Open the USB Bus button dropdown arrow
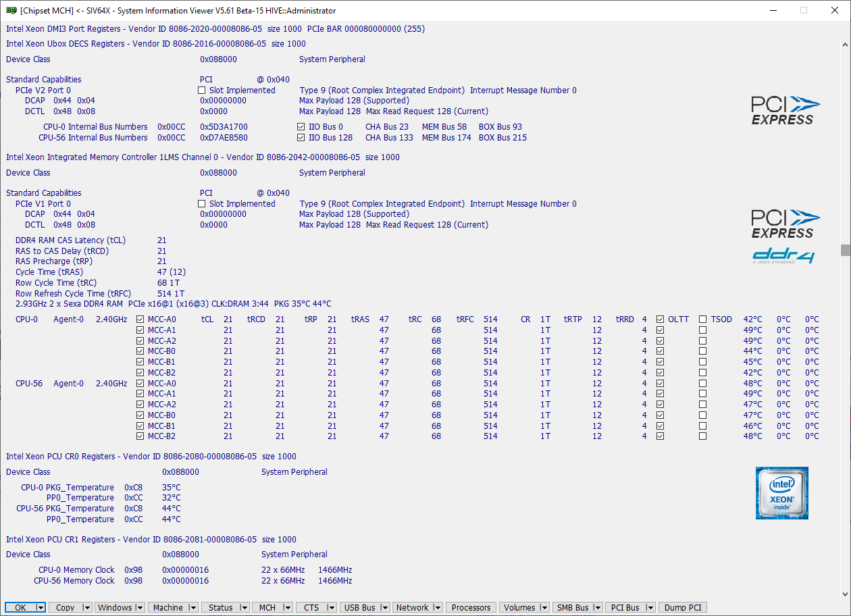Image resolution: width=851 pixels, height=616 pixels. (x=384, y=608)
